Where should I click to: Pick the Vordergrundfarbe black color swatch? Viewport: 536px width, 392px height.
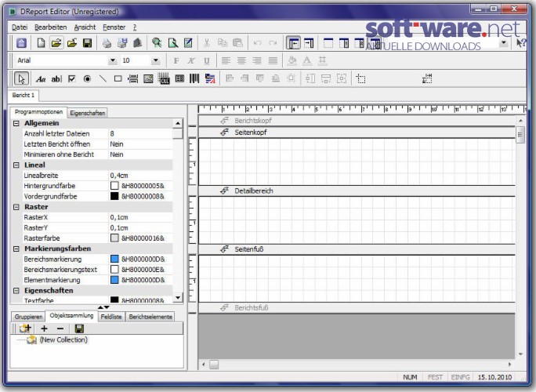click(114, 196)
